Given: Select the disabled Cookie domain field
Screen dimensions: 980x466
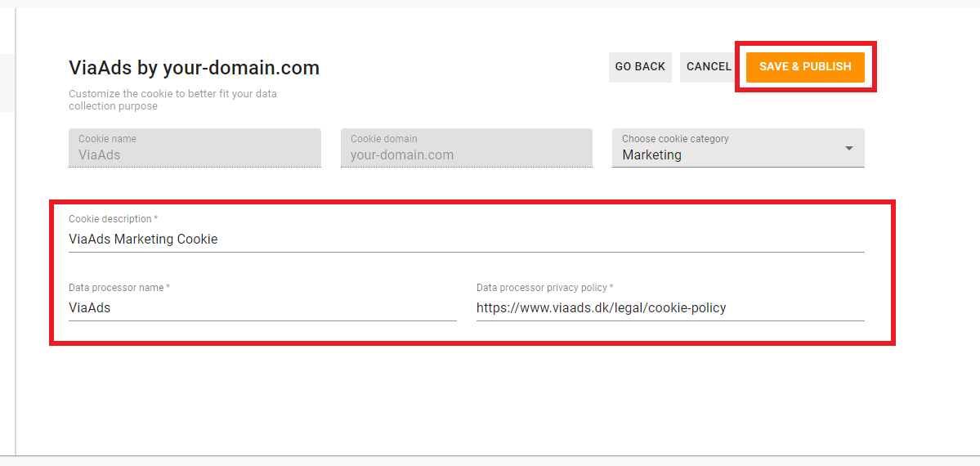Looking at the screenshot, I should [x=466, y=148].
